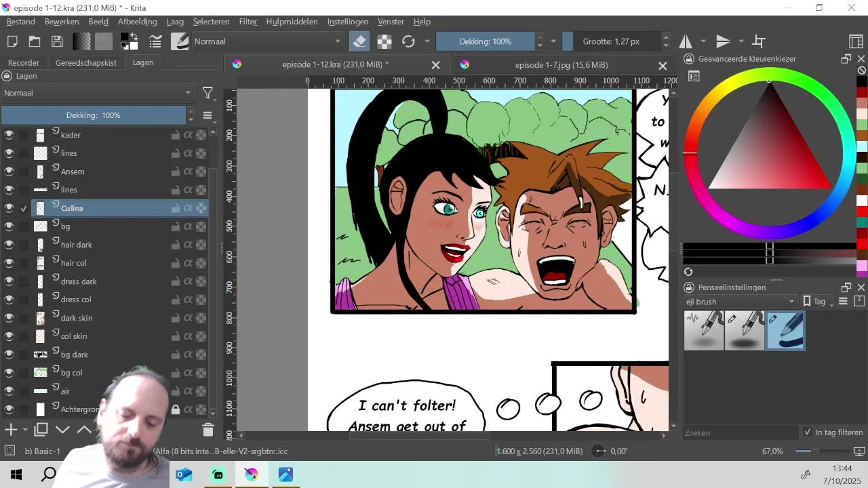
Task: Open the Filter menu
Action: (x=248, y=22)
